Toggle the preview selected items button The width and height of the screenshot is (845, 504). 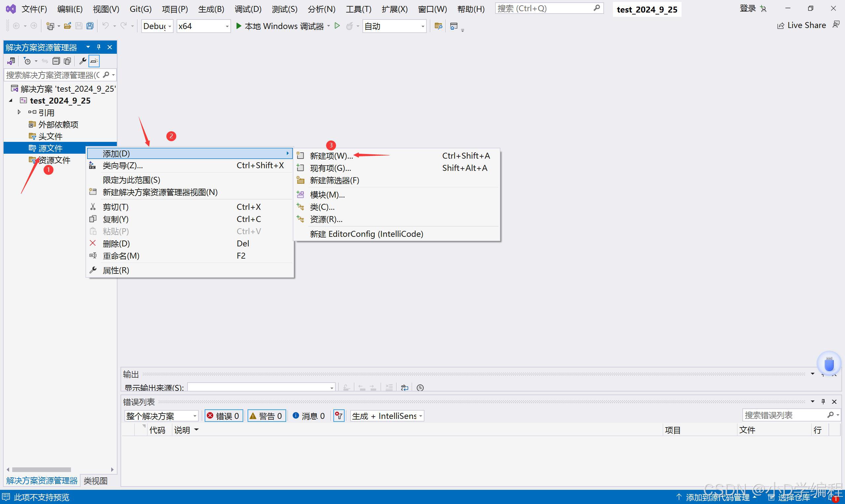94,61
